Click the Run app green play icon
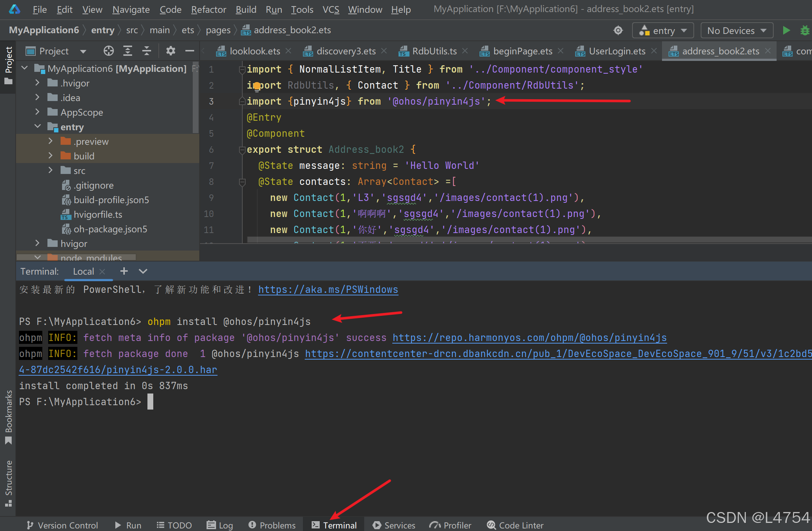This screenshot has height=531, width=812. 786,30
